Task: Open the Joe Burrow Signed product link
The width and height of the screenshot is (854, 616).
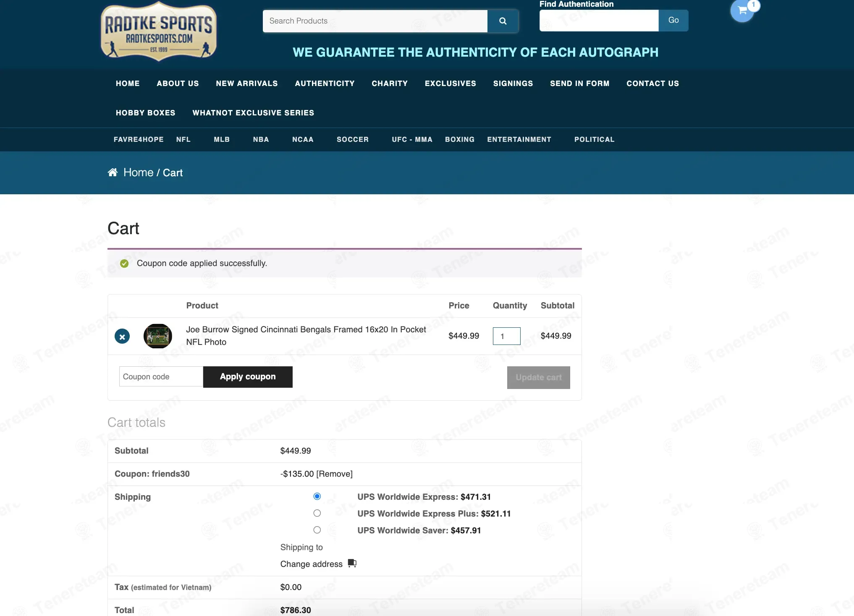Action: [306, 336]
